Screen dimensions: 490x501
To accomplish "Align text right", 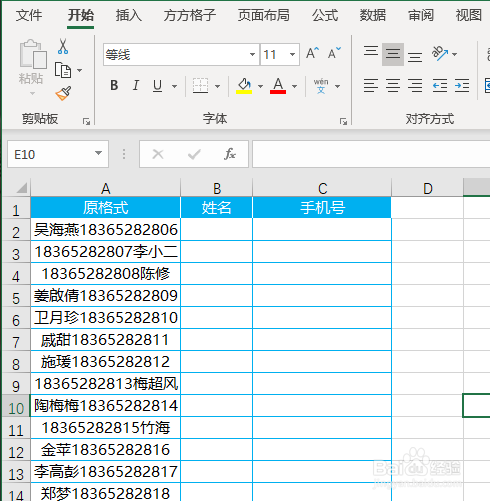I will click(x=415, y=86).
